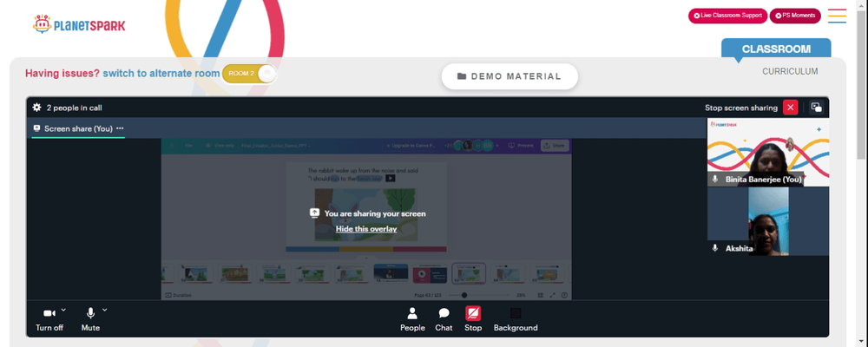Open the hamburger menu at top right
This screenshot has height=347, width=868.
(837, 16)
